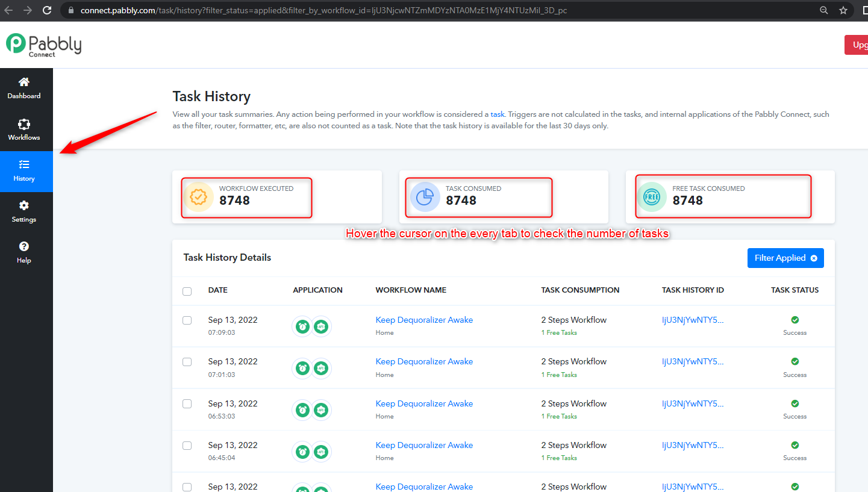Select the History sidebar icon

coord(24,164)
